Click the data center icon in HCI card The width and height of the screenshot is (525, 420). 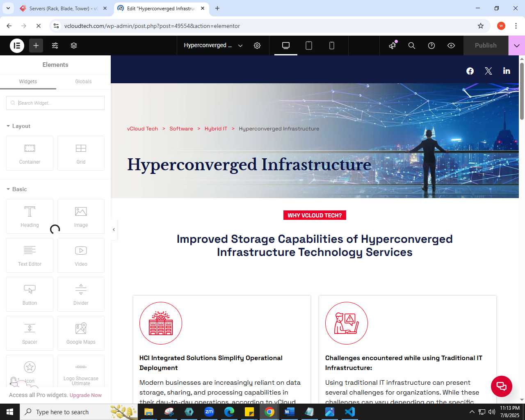161,323
